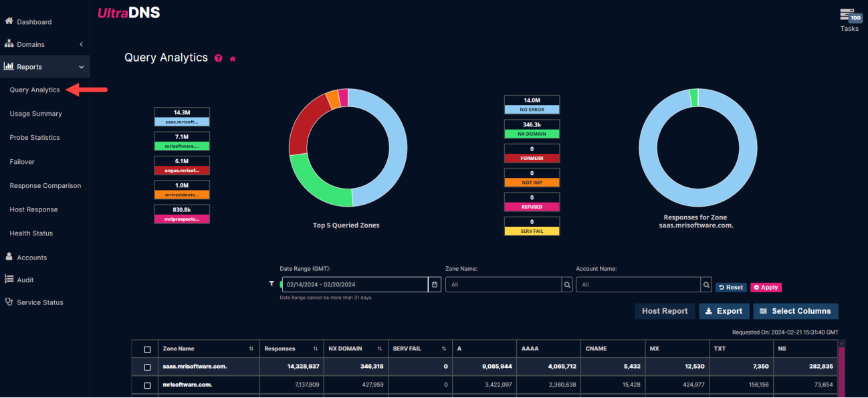Click the Select Columns button
The height and width of the screenshot is (398, 868).
(796, 311)
